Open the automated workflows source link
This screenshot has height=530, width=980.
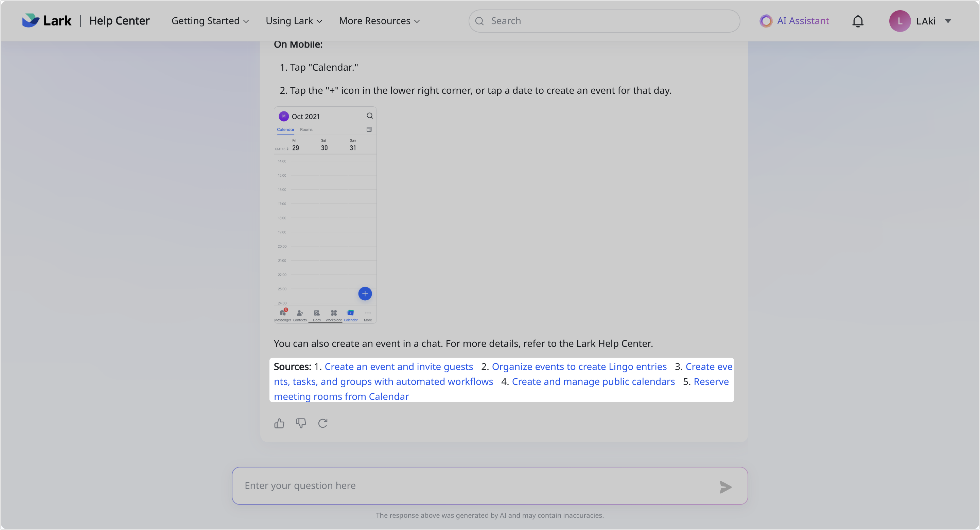[384, 381]
